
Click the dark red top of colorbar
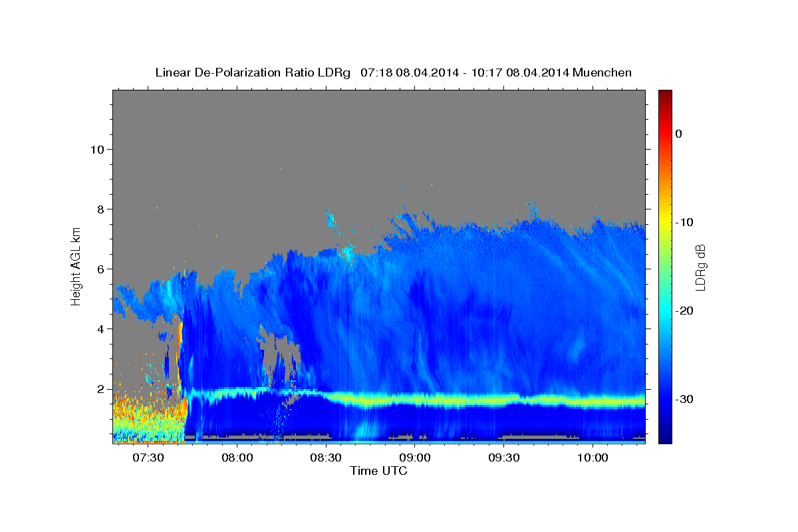click(x=664, y=95)
